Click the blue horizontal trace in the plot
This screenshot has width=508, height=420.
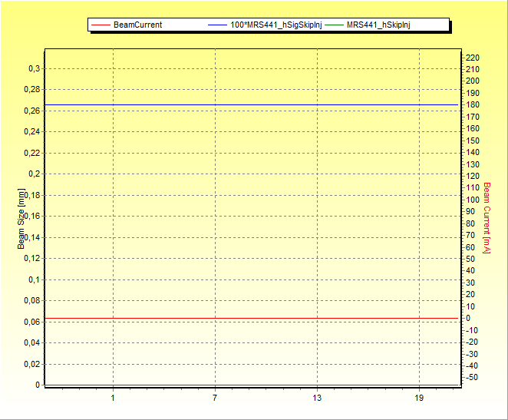click(253, 104)
